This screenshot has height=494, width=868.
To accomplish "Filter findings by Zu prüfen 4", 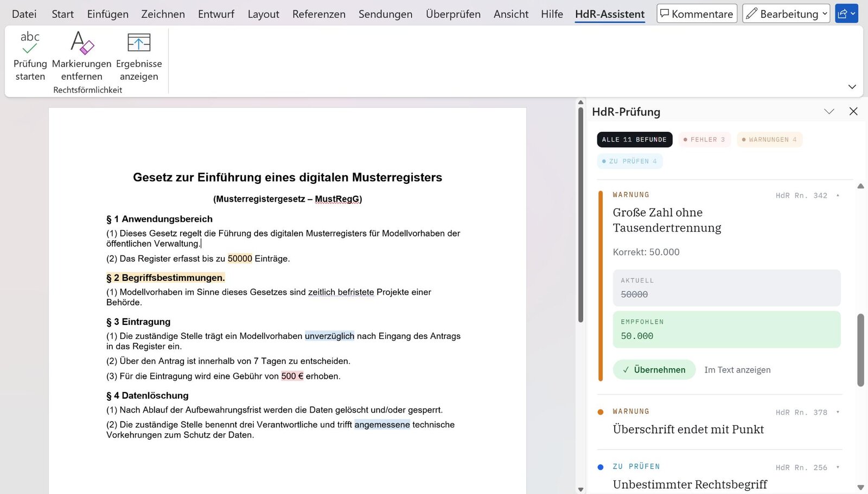I will (x=630, y=161).
